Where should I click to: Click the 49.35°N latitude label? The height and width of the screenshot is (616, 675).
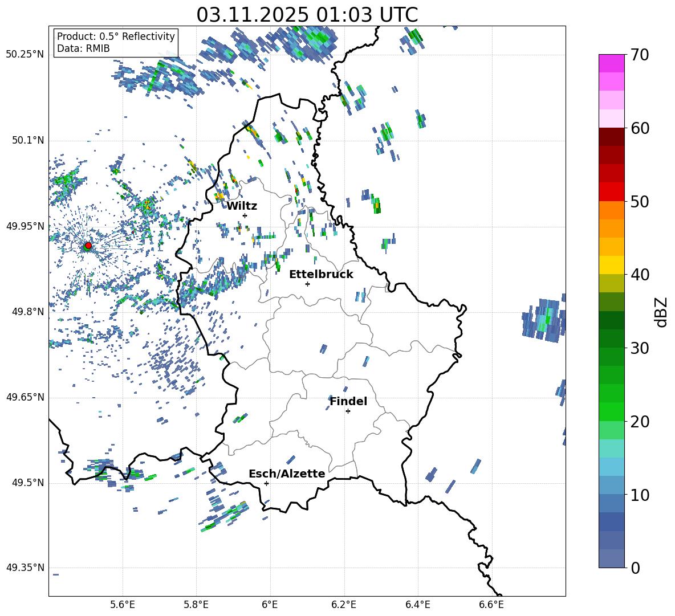point(25,568)
